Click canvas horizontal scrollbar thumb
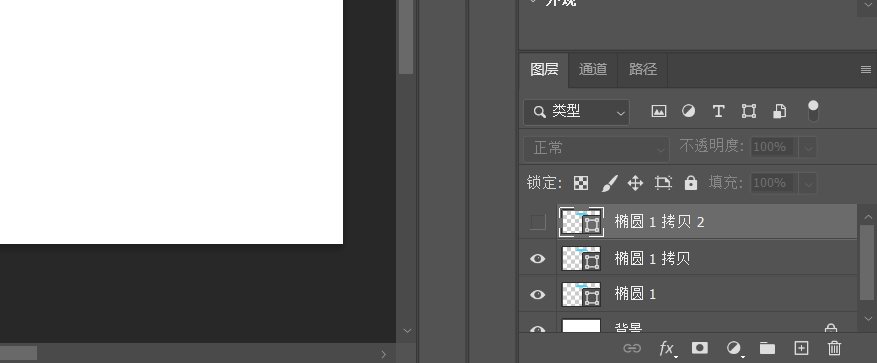 (18, 353)
